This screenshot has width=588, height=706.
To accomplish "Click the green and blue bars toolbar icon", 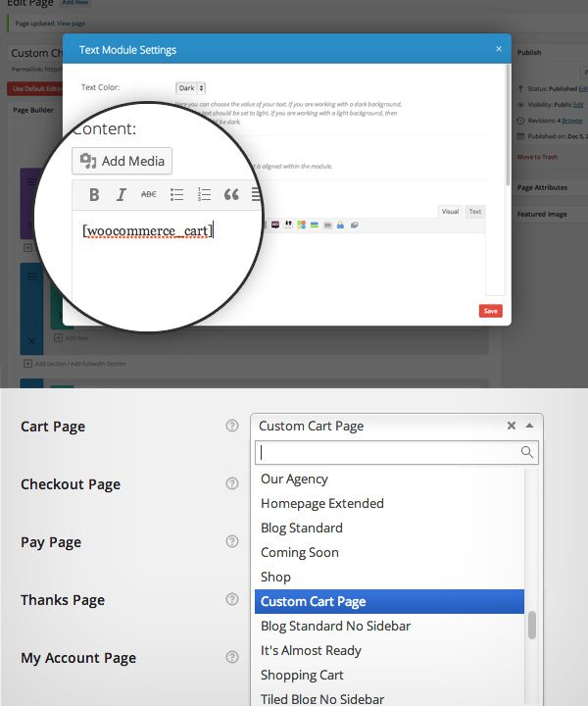I will (x=314, y=225).
